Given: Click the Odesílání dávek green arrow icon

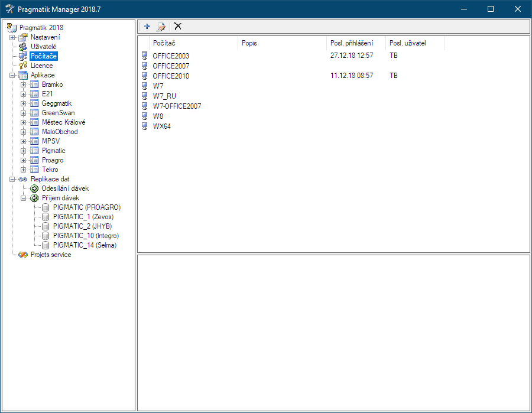Looking at the screenshot, I should (x=34, y=188).
